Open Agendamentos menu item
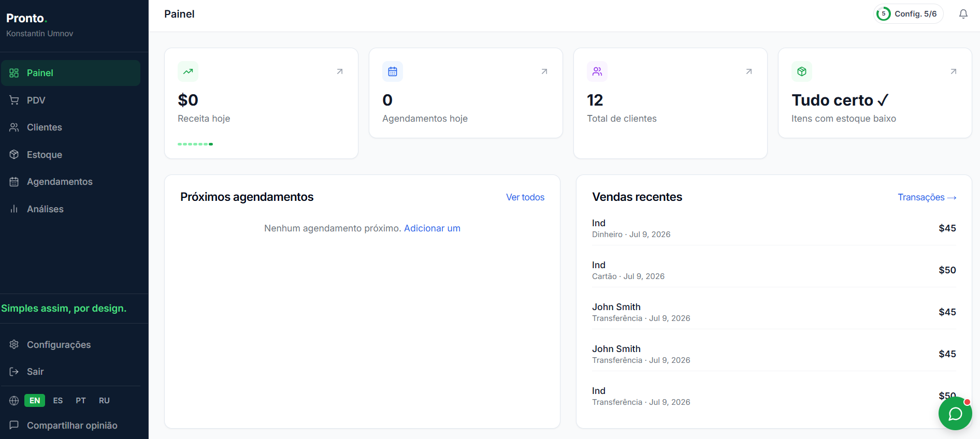 [x=70, y=182]
